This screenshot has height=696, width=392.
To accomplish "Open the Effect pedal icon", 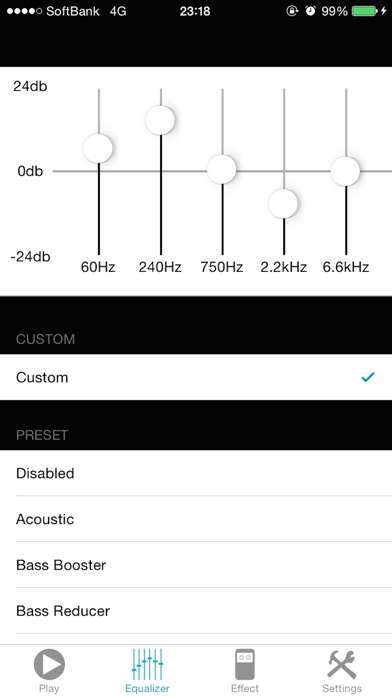I will point(245,664).
